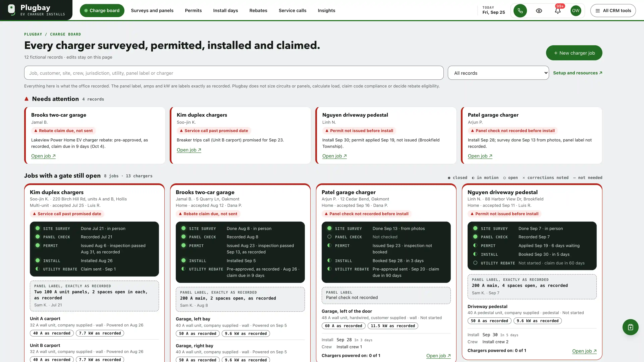Toggle the eye visibility icon in header
This screenshot has width=644, height=362.
pyautogui.click(x=539, y=11)
